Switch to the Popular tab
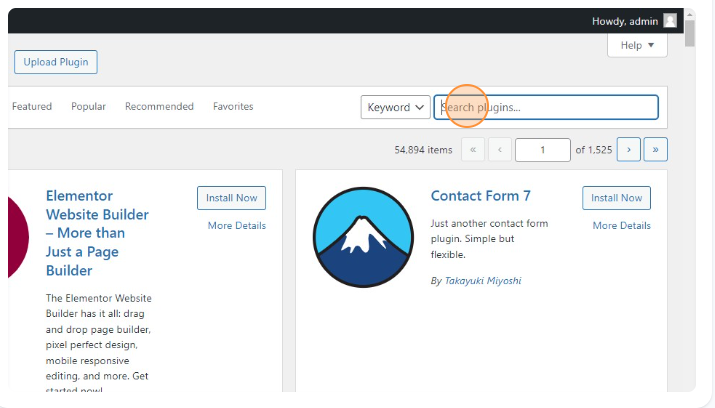The width and height of the screenshot is (715, 408). tap(88, 106)
